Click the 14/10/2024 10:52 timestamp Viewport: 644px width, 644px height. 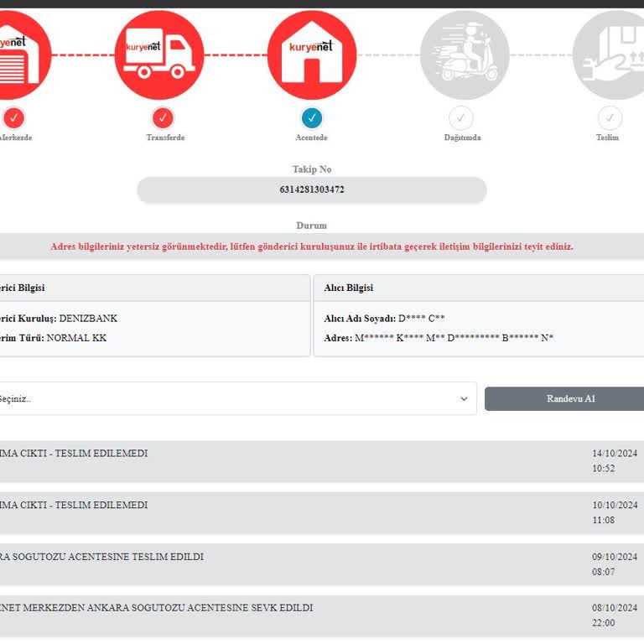(x=615, y=461)
